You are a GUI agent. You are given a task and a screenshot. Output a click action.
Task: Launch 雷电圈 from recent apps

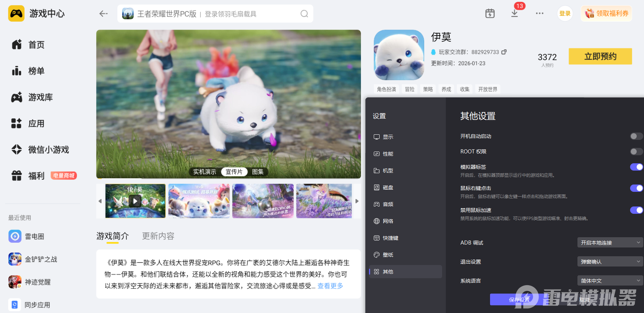tap(15, 236)
